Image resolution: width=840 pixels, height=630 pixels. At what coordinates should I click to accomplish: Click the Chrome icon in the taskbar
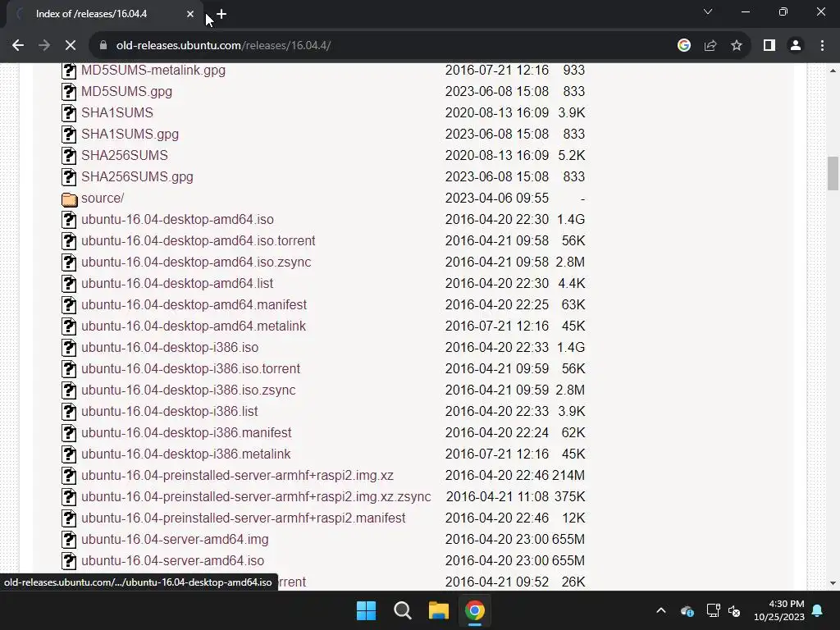click(x=475, y=610)
